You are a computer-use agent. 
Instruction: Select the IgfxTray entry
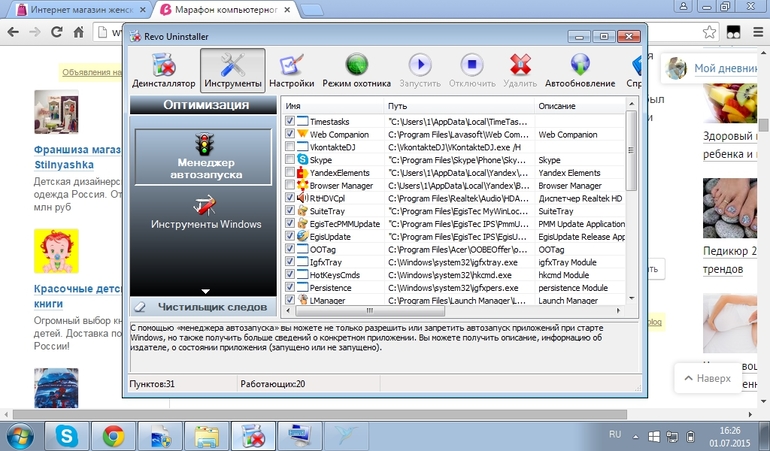point(326,262)
